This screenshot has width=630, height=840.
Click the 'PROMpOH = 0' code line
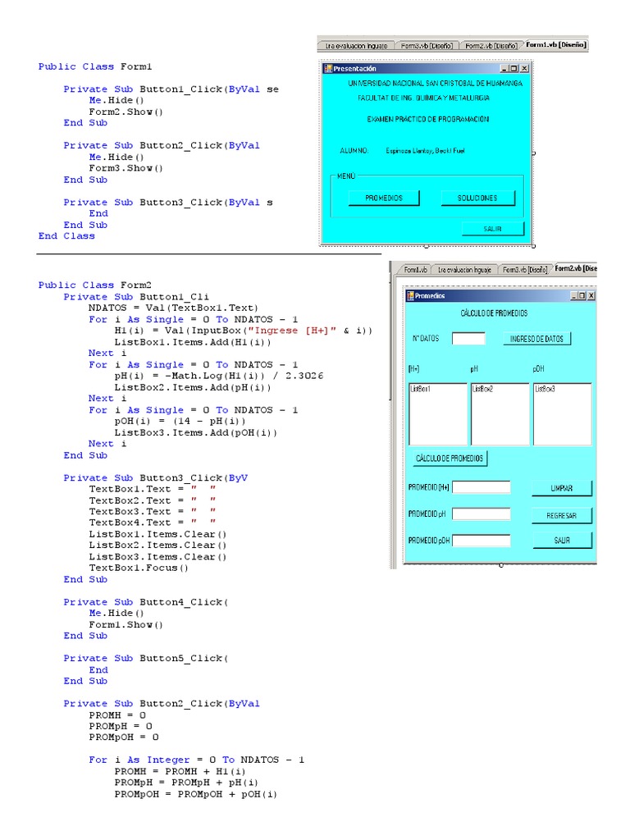(x=124, y=737)
